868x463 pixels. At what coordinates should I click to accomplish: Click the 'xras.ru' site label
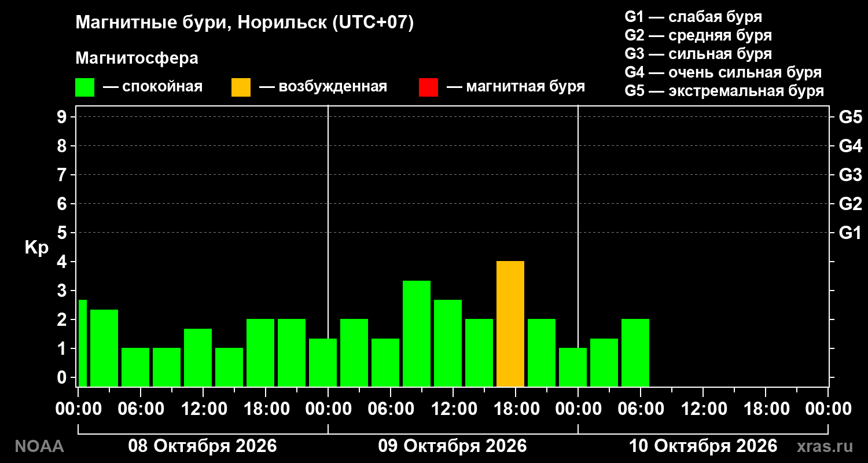point(825,446)
